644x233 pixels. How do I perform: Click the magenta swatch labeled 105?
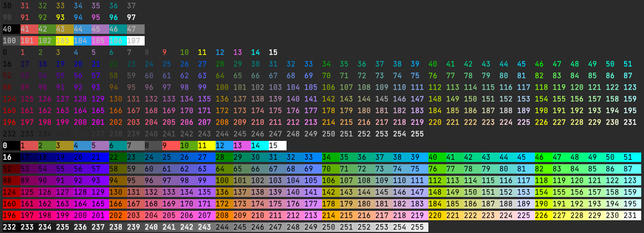100,40
